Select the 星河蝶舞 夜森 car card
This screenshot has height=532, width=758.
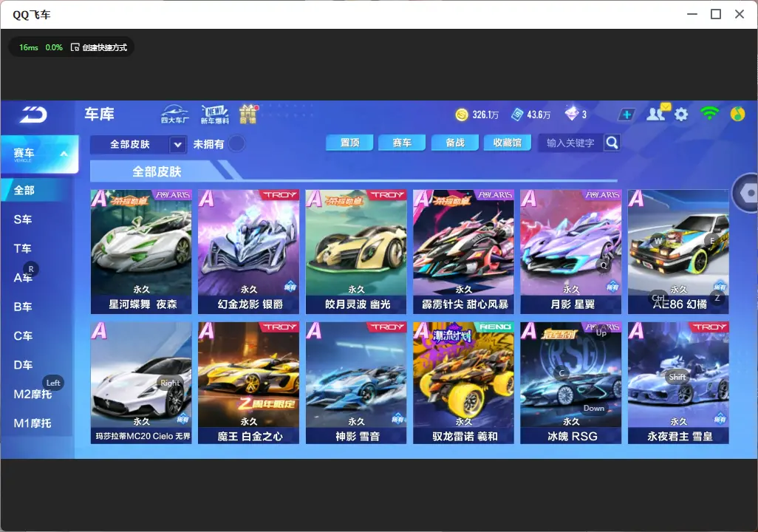tap(141, 251)
